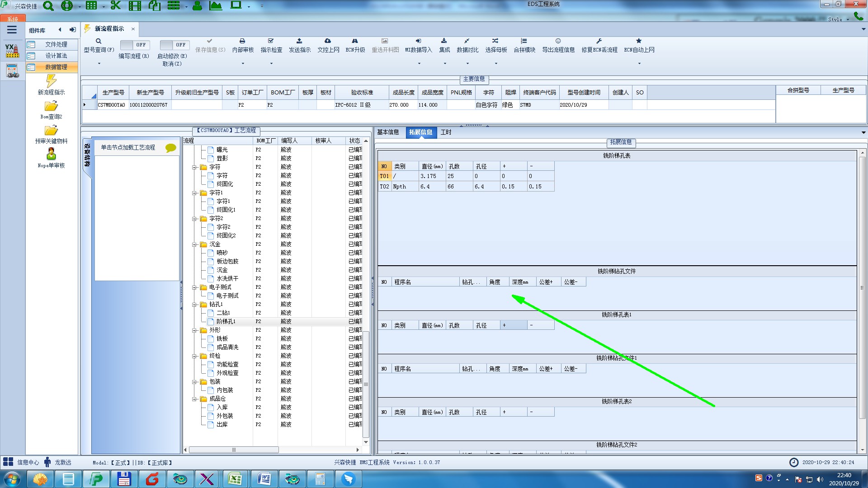Open the 新流程指示 lightning icon in sidebar

click(51, 81)
